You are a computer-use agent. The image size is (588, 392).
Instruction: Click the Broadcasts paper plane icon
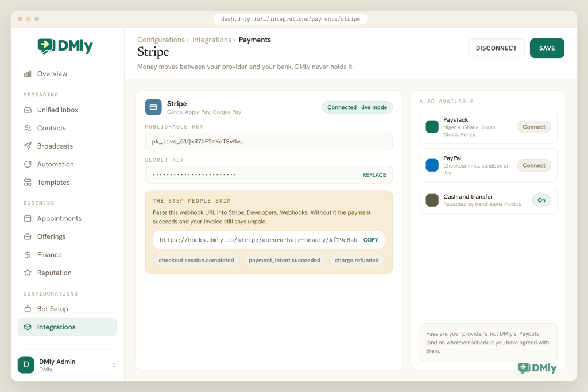pyautogui.click(x=28, y=146)
